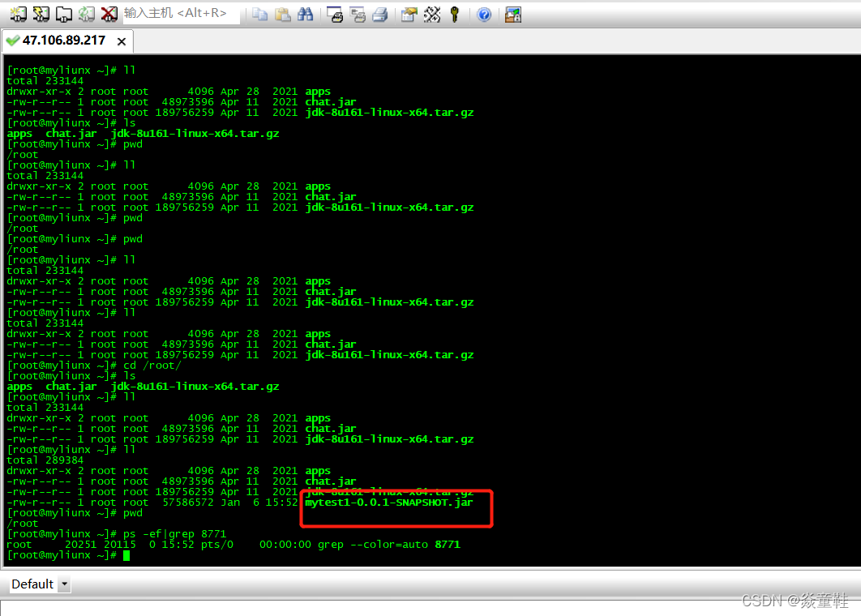Click the terminal options icon beside the key
861x616 pixels.
click(431, 14)
